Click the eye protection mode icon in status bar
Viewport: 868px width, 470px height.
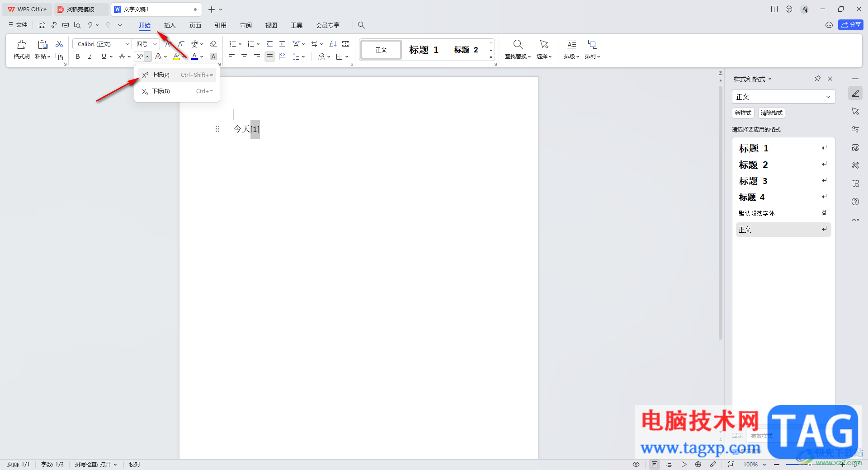tap(636, 464)
